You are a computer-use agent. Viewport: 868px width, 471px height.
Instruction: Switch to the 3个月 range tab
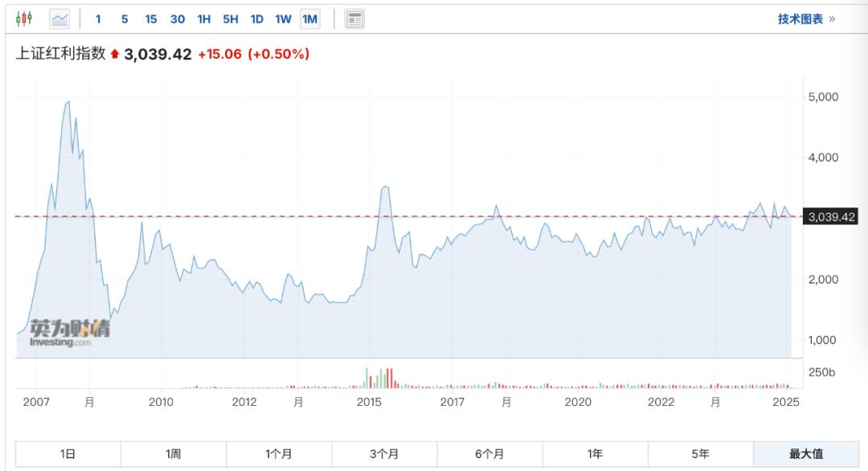pyautogui.click(x=384, y=454)
